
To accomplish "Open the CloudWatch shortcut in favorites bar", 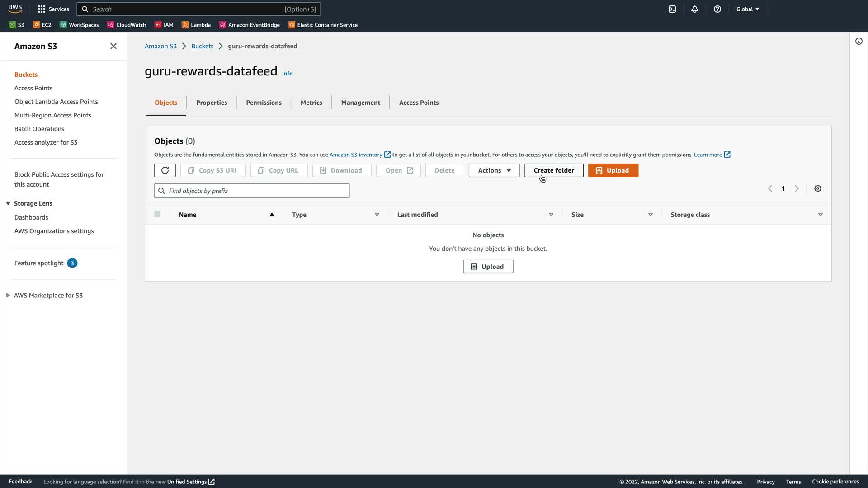I will 127,25.
